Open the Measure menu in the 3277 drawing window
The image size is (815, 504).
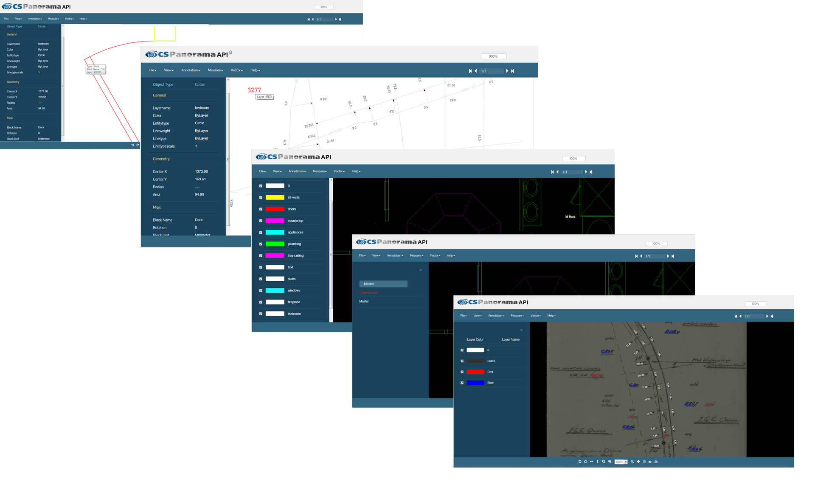click(215, 70)
